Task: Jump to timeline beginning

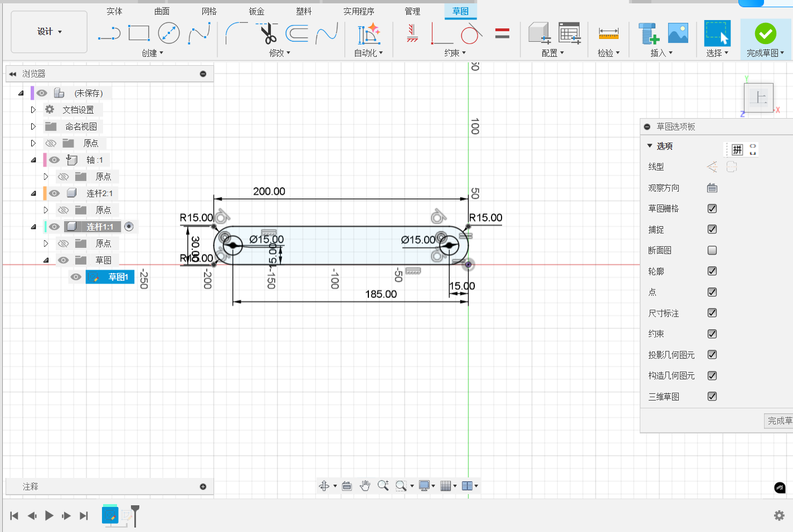Action: coord(14,515)
